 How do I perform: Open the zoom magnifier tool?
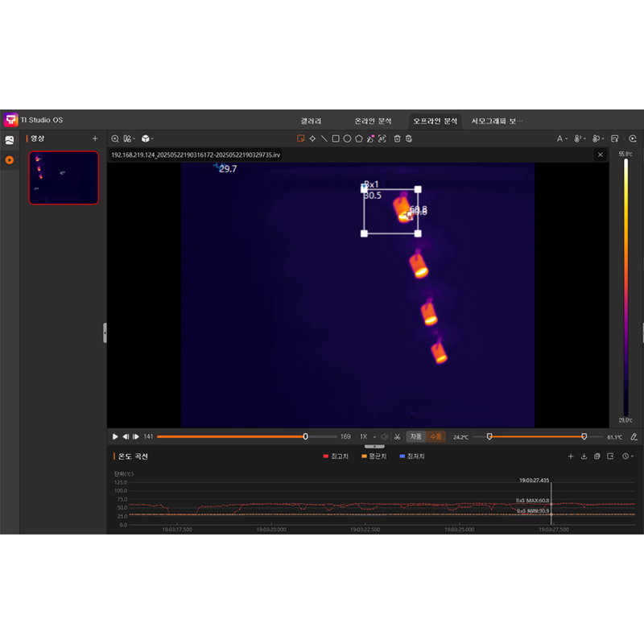click(115, 138)
